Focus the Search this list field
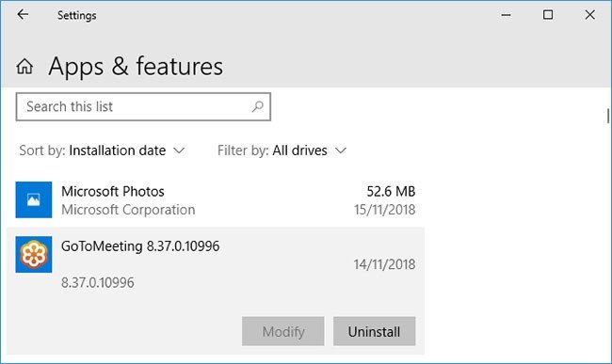The width and height of the screenshot is (612, 364). coord(143,106)
